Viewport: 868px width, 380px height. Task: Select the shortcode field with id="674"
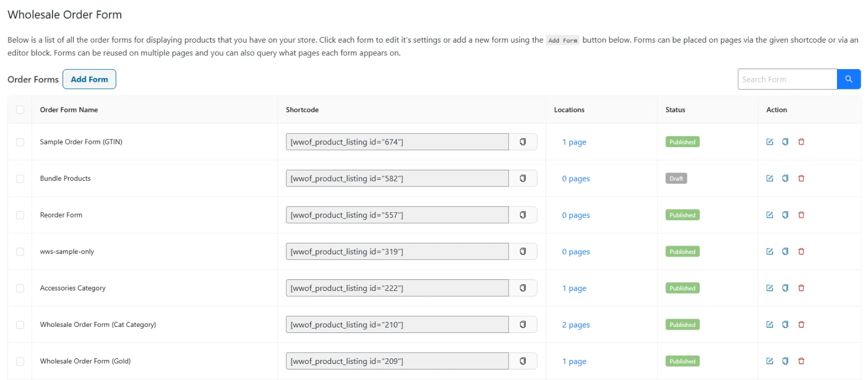(397, 142)
